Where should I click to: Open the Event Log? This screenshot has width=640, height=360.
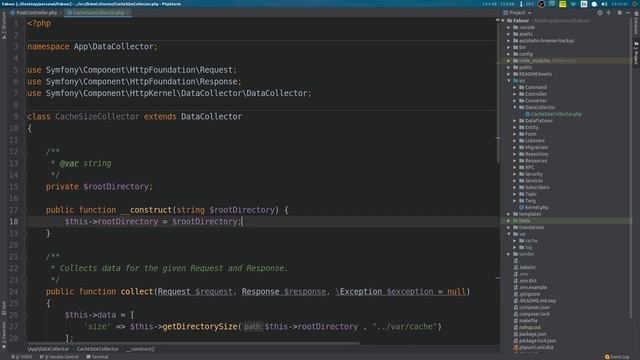617,357
